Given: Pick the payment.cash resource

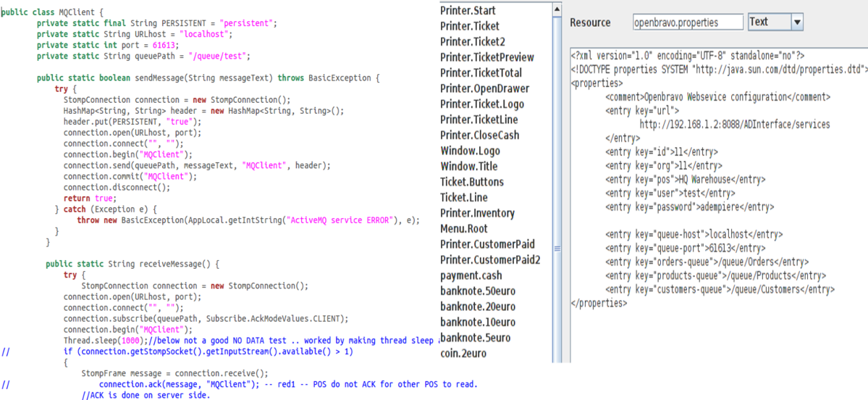Looking at the screenshot, I should 471,275.
